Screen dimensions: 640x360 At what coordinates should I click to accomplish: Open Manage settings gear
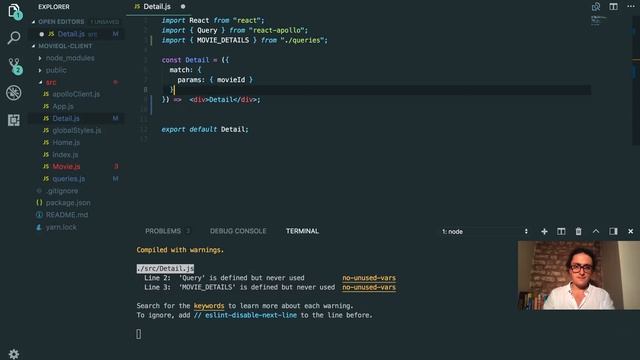[x=13, y=353]
